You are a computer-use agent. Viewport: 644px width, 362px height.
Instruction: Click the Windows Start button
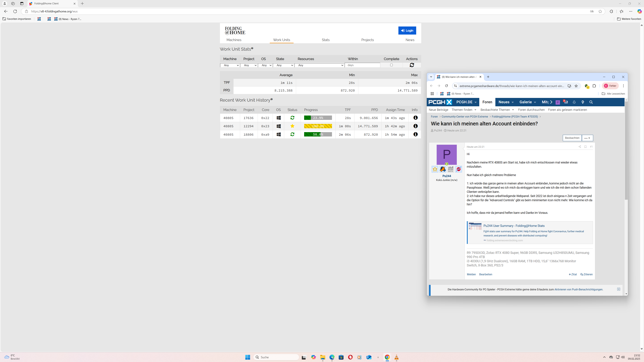pos(247,357)
